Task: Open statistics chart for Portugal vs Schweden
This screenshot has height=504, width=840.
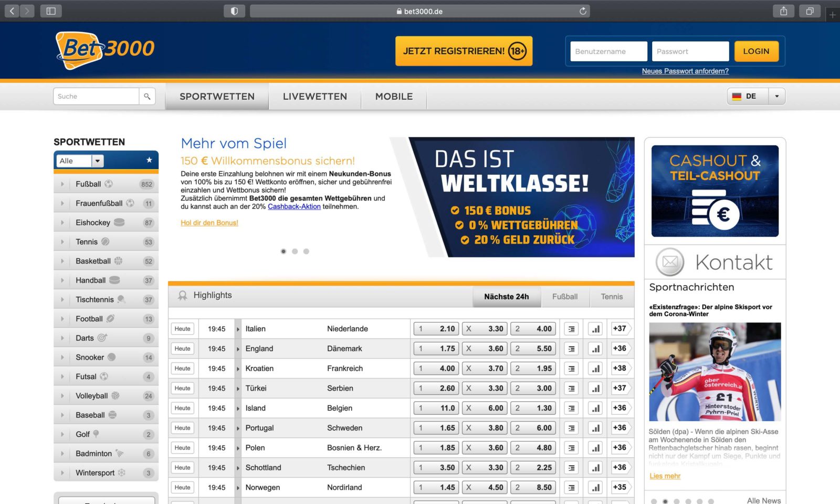Action: [x=595, y=428]
